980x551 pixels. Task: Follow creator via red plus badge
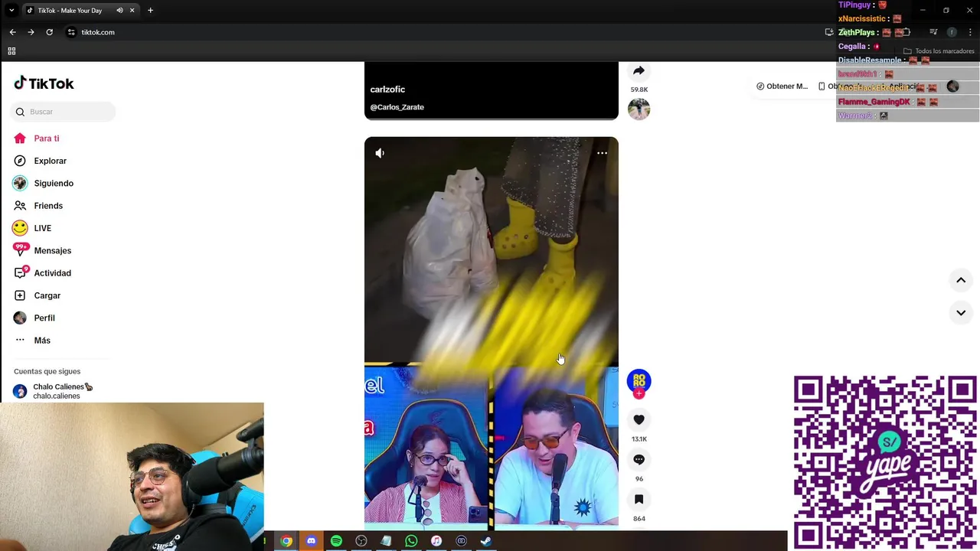[x=639, y=393]
